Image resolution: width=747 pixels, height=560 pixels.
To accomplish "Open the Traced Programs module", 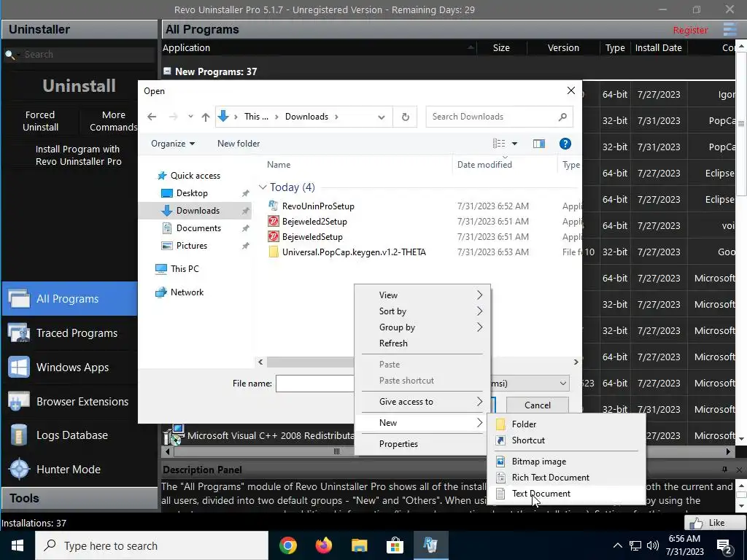I will click(69, 332).
